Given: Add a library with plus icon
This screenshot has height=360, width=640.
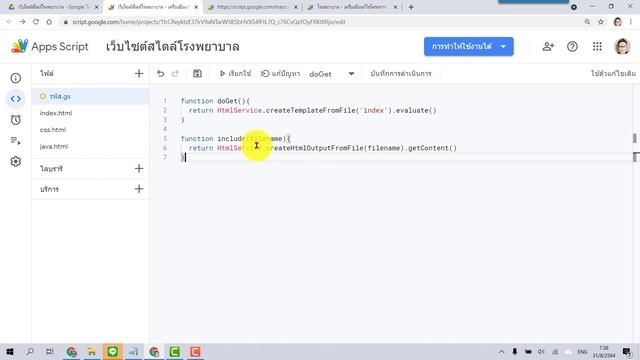Looking at the screenshot, I should pyautogui.click(x=139, y=168).
